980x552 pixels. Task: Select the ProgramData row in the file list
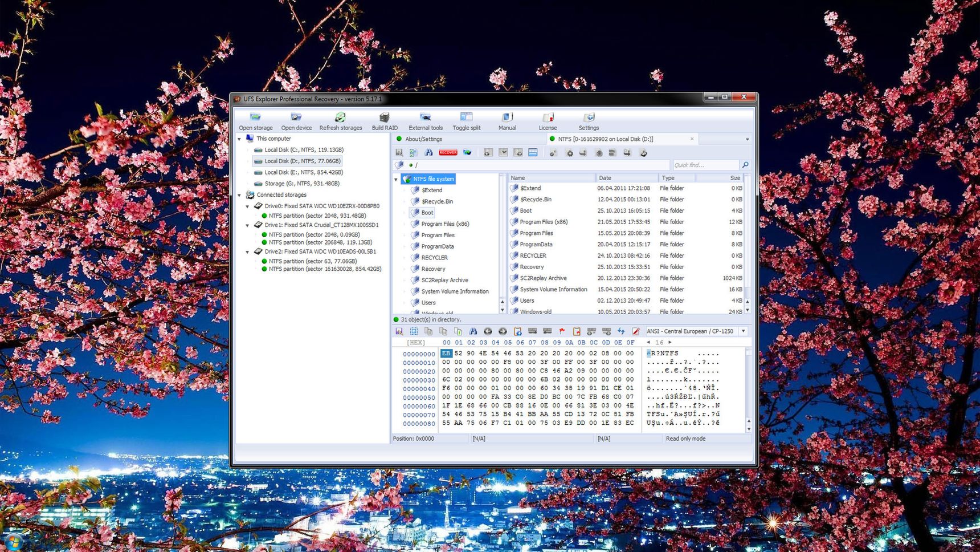tap(626, 245)
